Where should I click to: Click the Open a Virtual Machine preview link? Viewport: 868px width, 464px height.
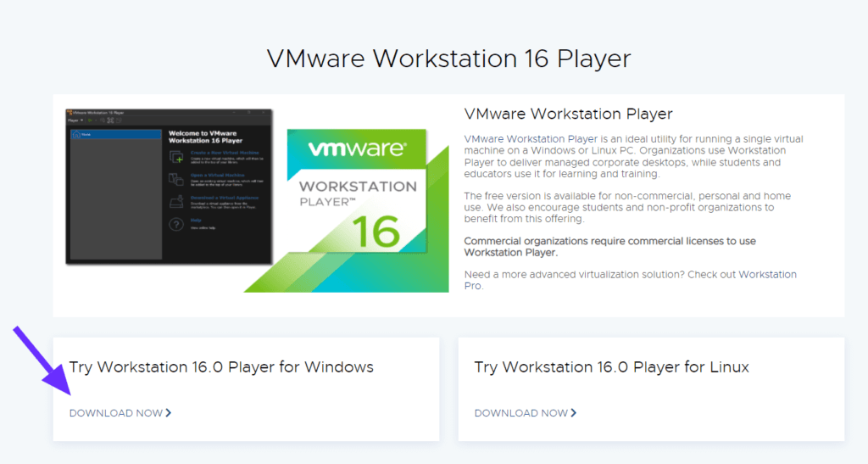click(x=217, y=175)
